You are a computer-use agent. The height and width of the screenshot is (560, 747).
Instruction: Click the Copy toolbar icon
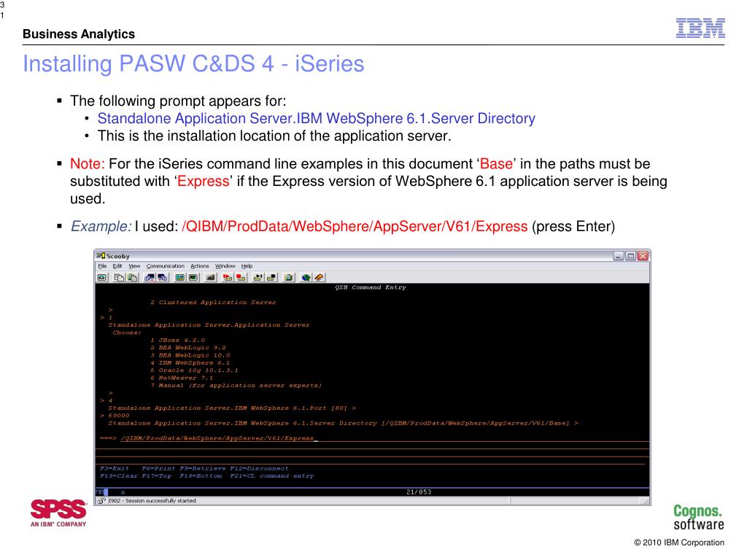(119, 277)
